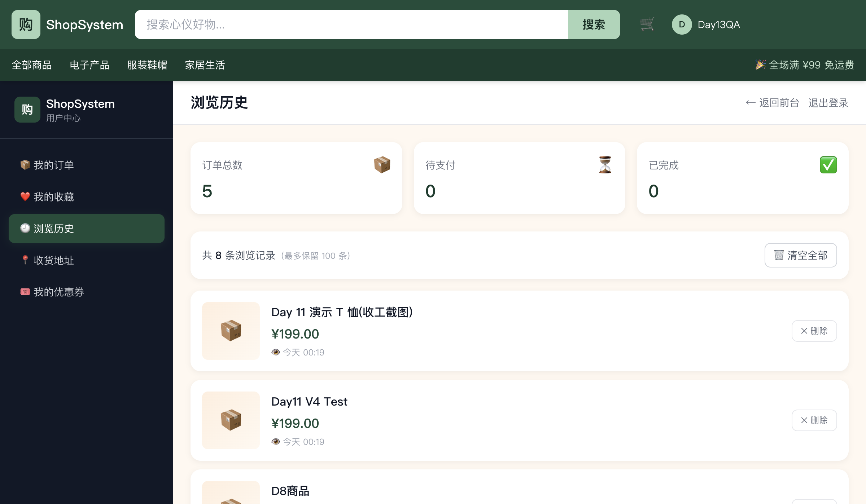Click the eye icon under Day 11 演示 T 恤

[276, 352]
